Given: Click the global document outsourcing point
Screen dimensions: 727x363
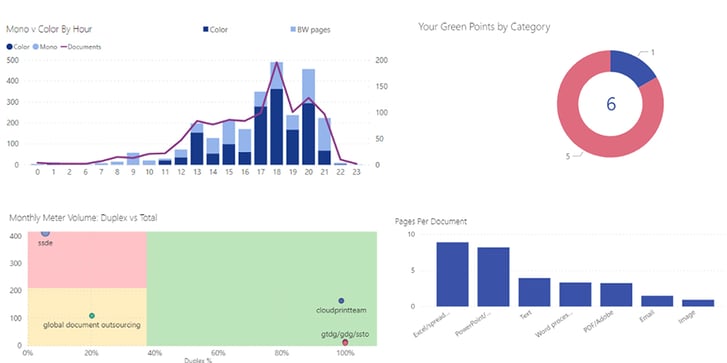Looking at the screenshot, I should tap(92, 316).
